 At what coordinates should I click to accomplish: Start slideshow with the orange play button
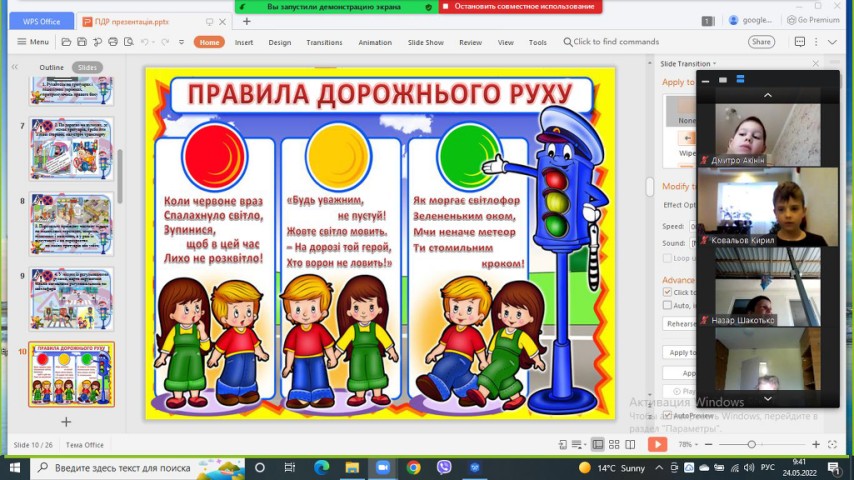pyautogui.click(x=657, y=444)
